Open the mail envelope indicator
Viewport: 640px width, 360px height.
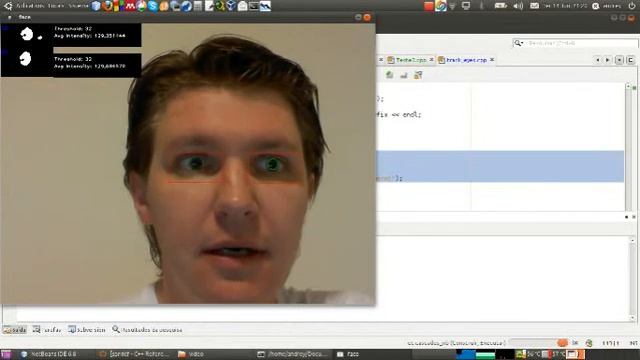534,6
